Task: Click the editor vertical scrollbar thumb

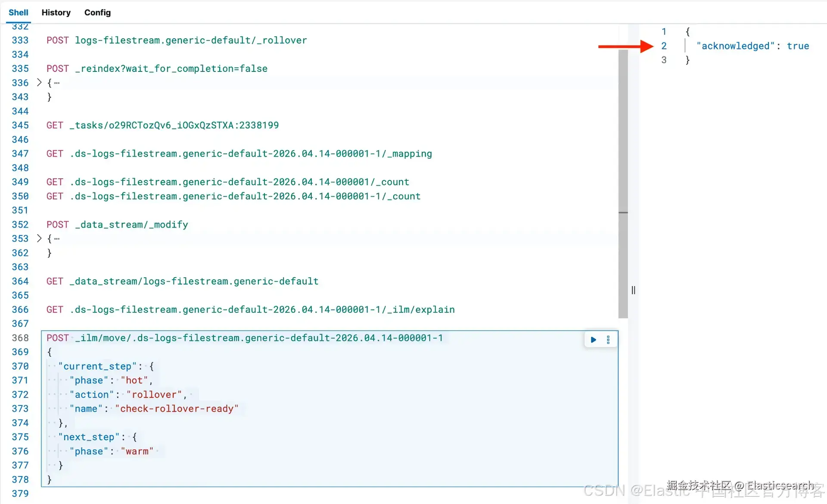Action: pyautogui.click(x=623, y=183)
